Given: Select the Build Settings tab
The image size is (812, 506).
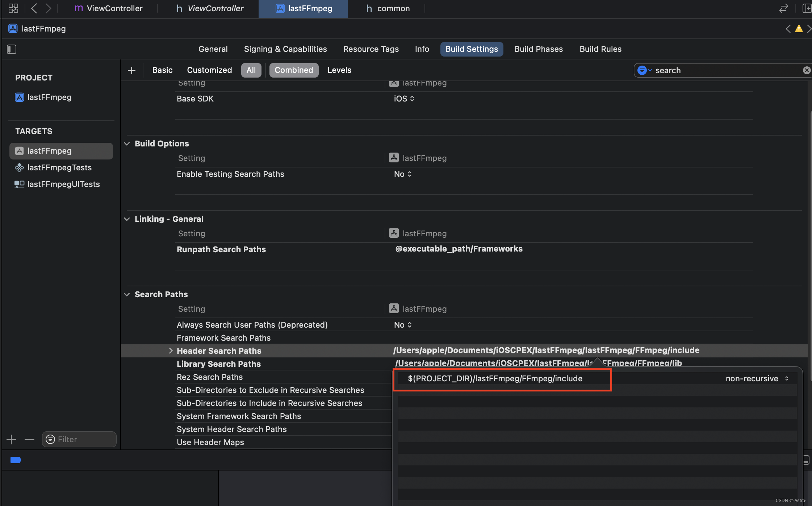Looking at the screenshot, I should point(472,49).
